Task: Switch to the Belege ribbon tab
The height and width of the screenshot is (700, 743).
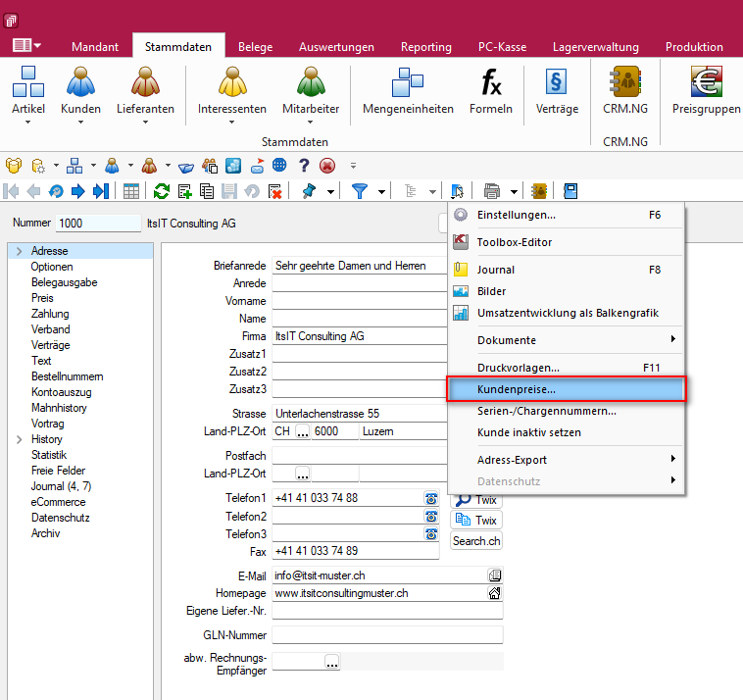Action: 256,47
